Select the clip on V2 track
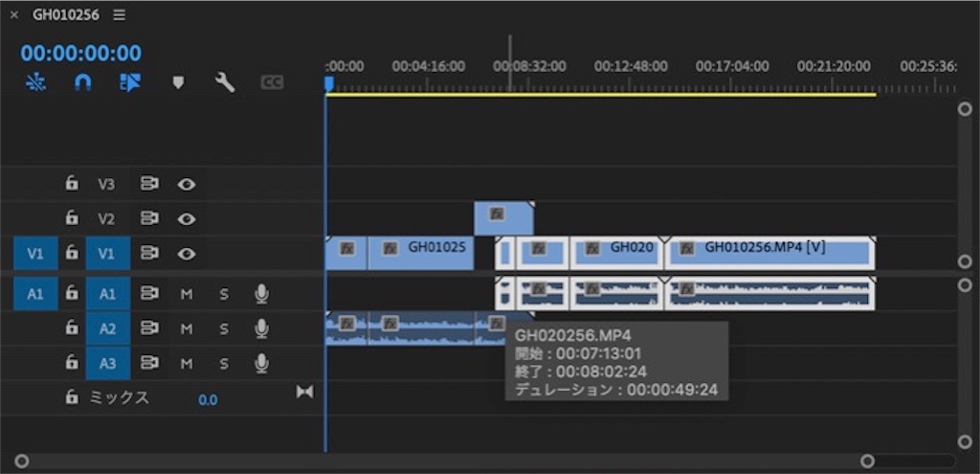Screen dimensions: 980x474 click(503, 218)
